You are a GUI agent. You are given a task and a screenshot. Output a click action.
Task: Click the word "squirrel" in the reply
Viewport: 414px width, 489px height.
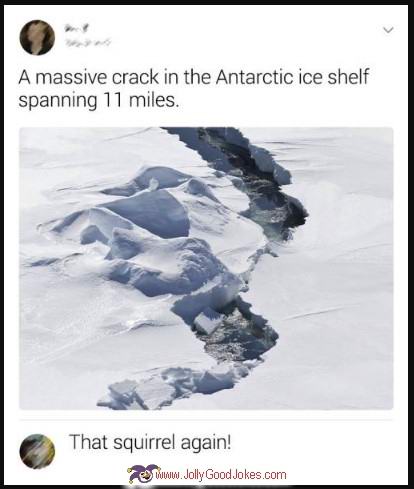(145, 443)
